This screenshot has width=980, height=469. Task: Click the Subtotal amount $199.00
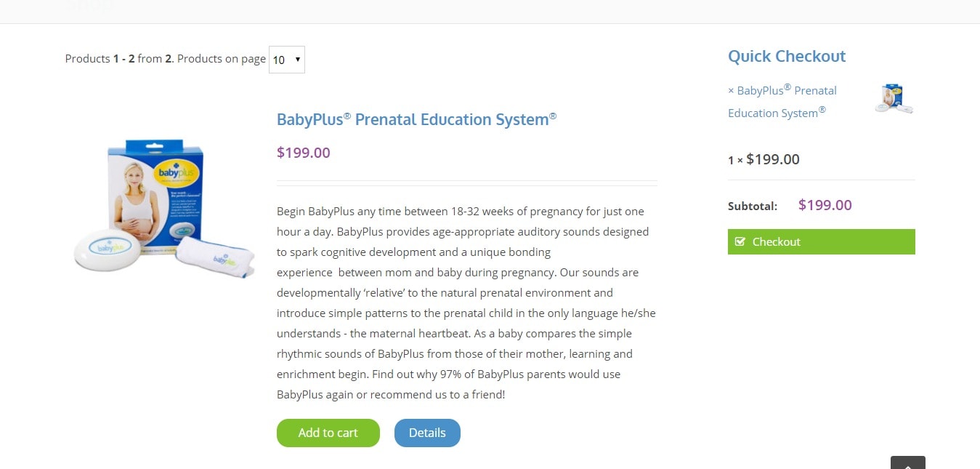coord(825,205)
